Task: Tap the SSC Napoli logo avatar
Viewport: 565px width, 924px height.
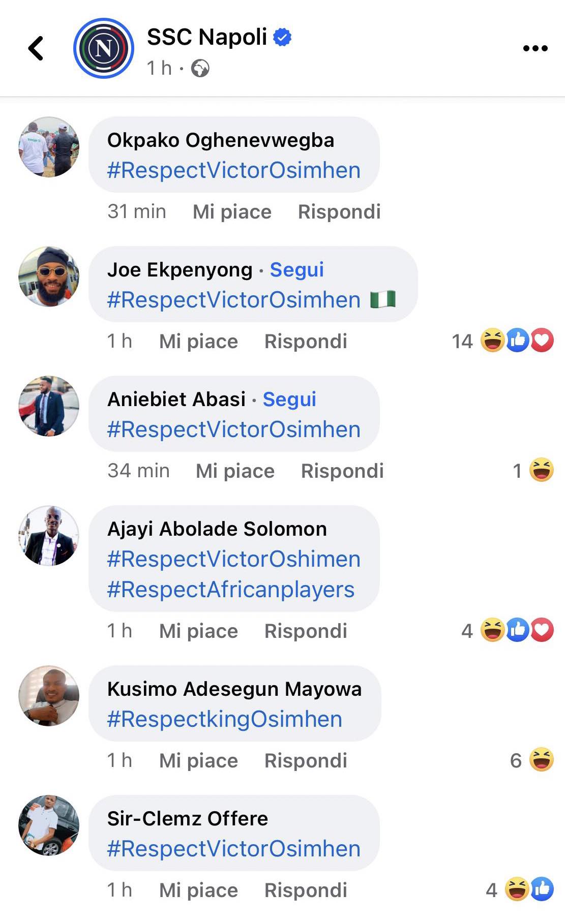Action: tap(104, 48)
